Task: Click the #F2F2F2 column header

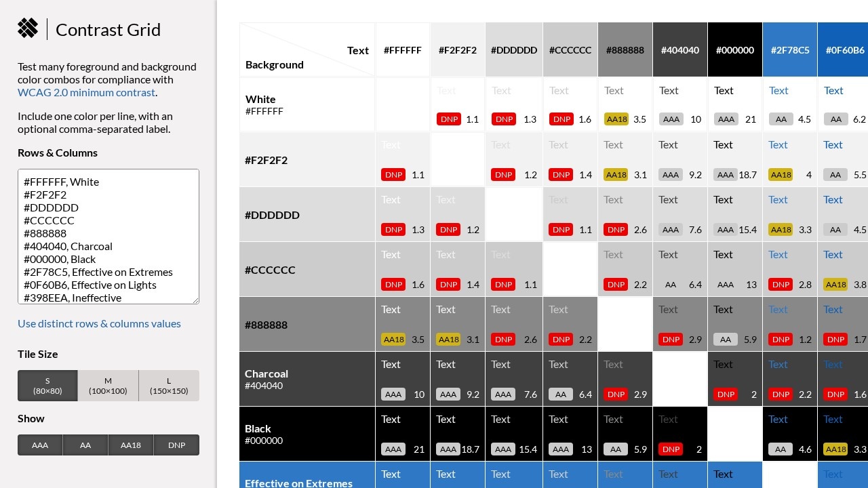Action: [x=458, y=49]
